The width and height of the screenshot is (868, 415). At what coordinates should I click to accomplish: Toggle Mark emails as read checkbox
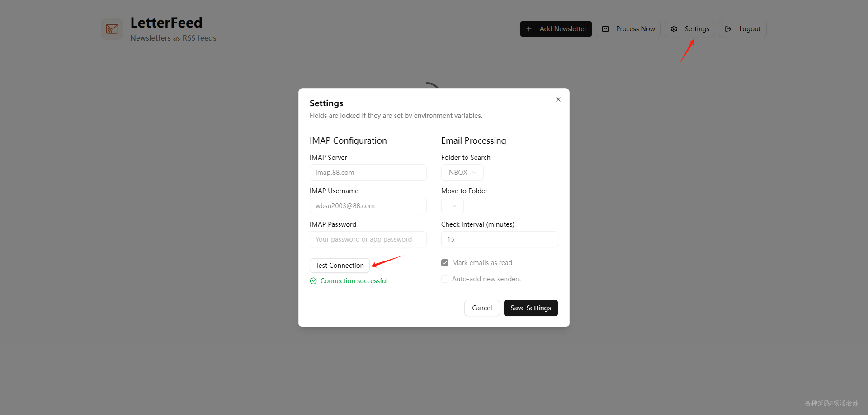445,263
